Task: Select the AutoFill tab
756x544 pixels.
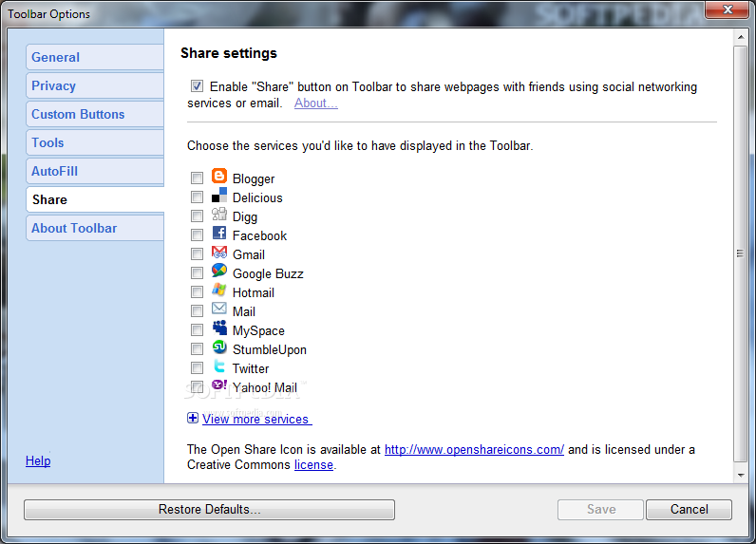Action: [95, 171]
